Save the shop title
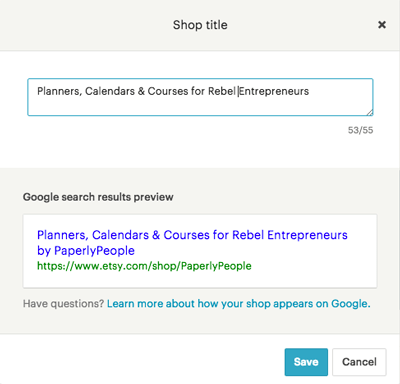 [x=306, y=362]
